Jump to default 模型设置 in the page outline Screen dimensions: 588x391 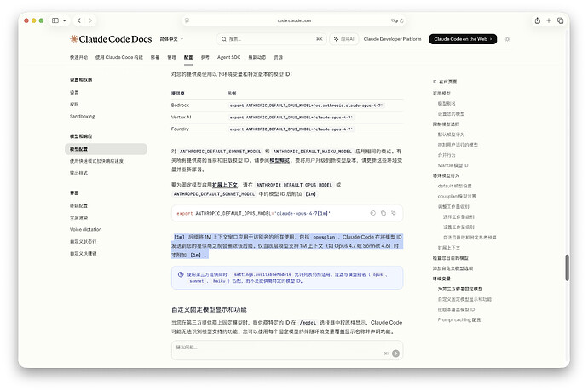[x=454, y=186]
